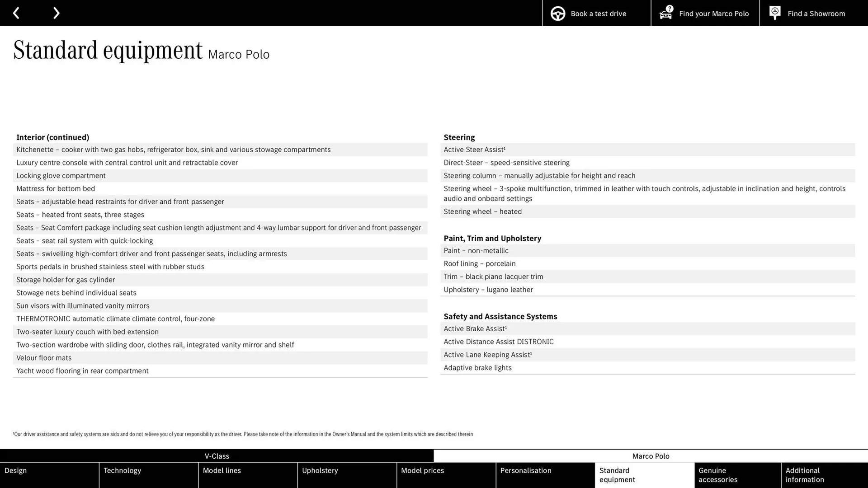Click the Find your Marco Polo icon
Viewport: 868px width, 488px height.
pos(666,13)
